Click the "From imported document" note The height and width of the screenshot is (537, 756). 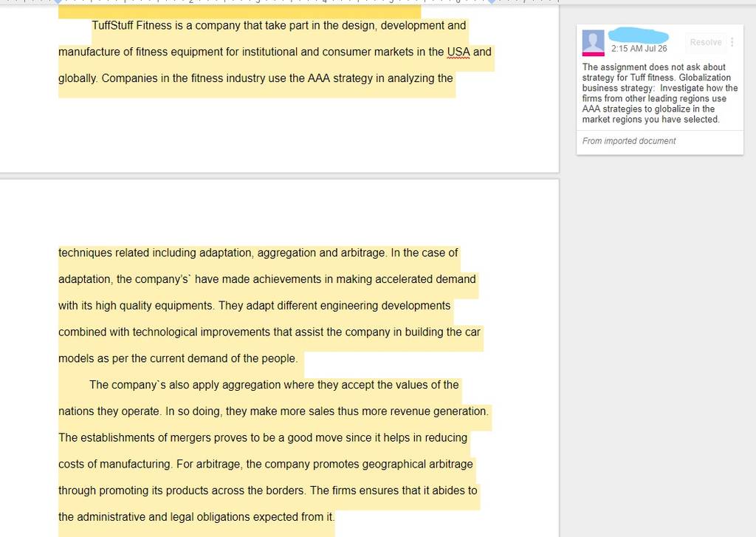629,141
